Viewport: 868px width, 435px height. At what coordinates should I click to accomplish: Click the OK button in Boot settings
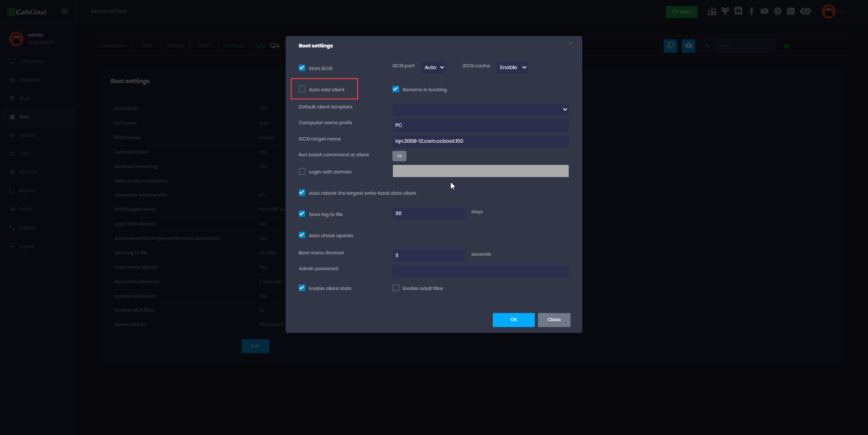(x=514, y=320)
